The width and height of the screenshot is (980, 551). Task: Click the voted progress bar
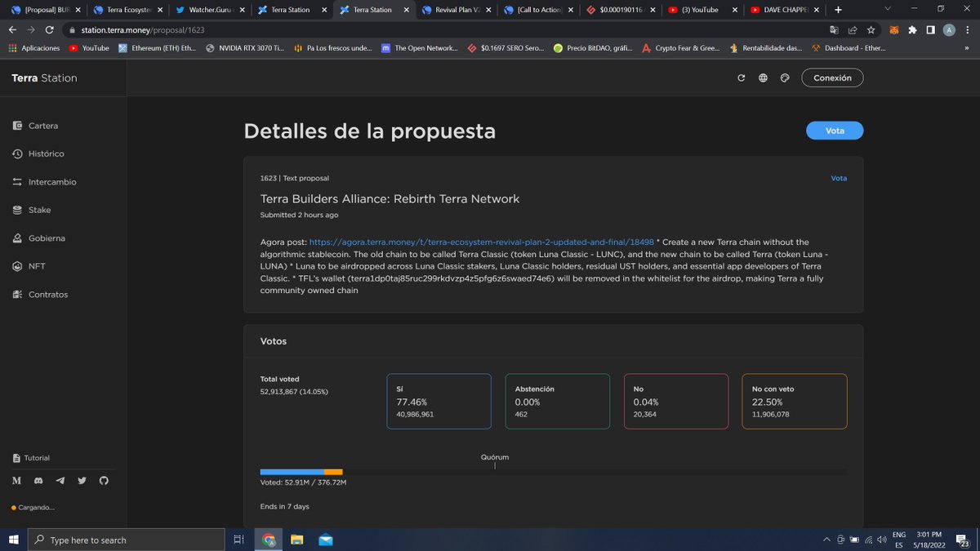coord(553,472)
